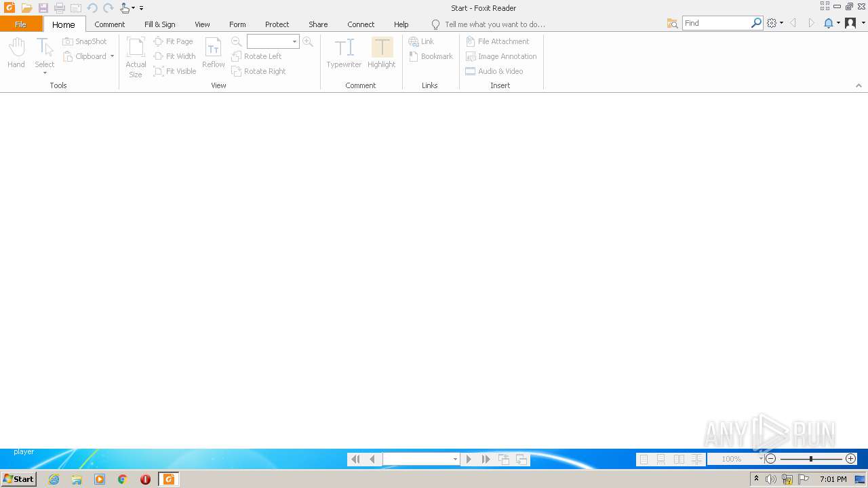
Task: Click the Save quick access icon
Action: pyautogui.click(x=43, y=8)
